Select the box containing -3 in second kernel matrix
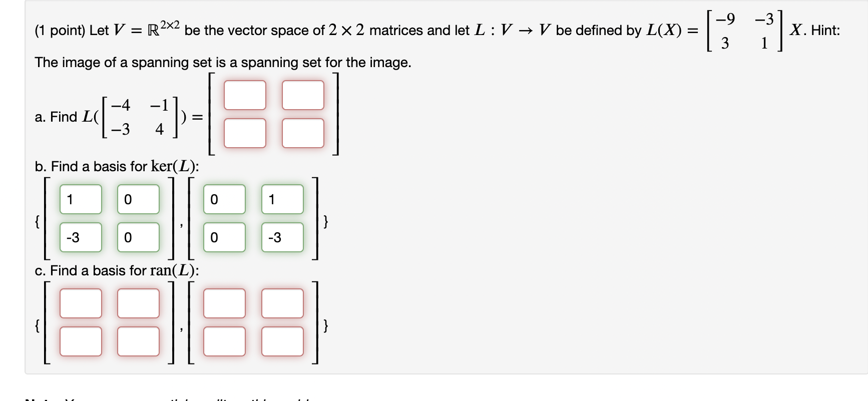The height and width of the screenshot is (401, 868). tap(282, 237)
